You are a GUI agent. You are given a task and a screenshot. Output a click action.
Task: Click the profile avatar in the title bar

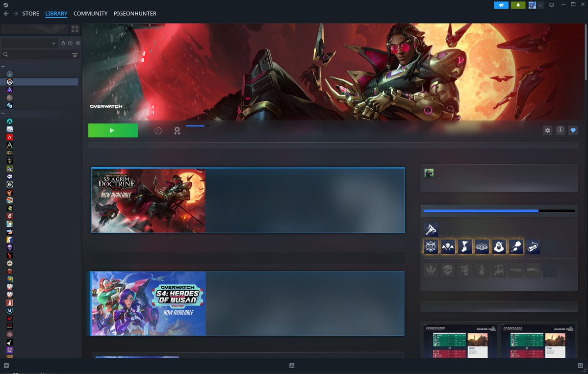(532, 5)
